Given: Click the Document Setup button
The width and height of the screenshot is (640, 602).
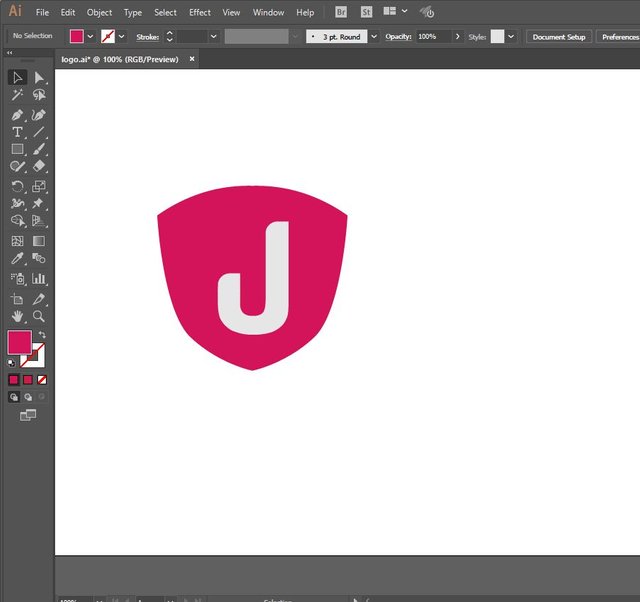Looking at the screenshot, I should pyautogui.click(x=559, y=36).
